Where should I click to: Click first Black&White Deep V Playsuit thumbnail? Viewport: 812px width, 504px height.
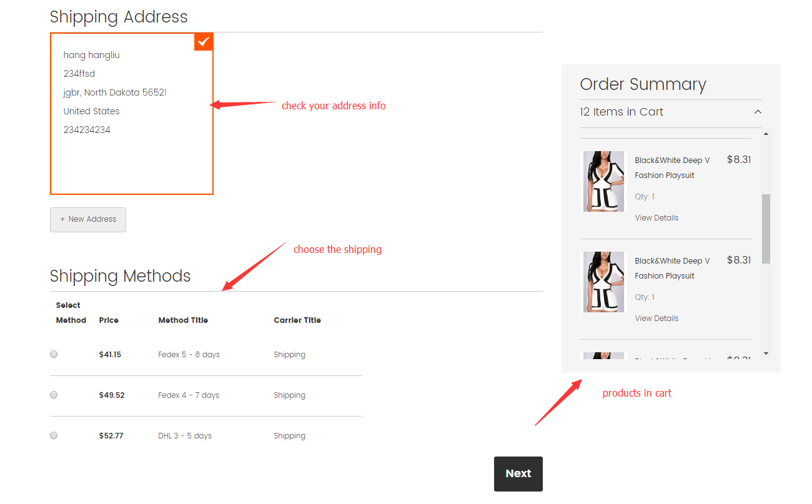[x=603, y=181]
